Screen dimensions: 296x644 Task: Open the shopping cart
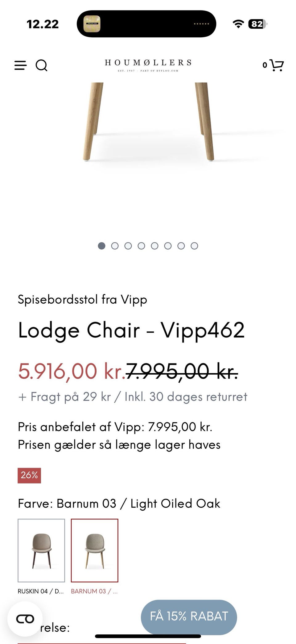pyautogui.click(x=276, y=65)
